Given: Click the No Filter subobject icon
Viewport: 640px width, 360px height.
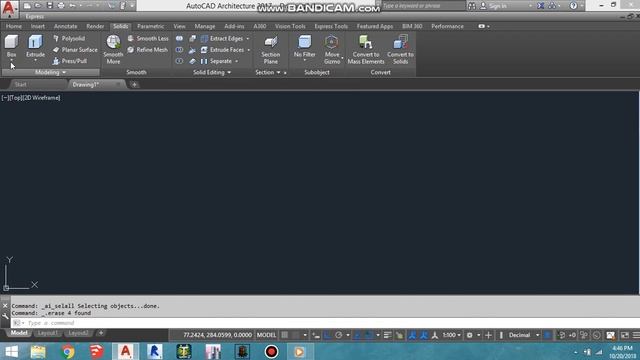Looking at the screenshot, I should (x=304, y=42).
